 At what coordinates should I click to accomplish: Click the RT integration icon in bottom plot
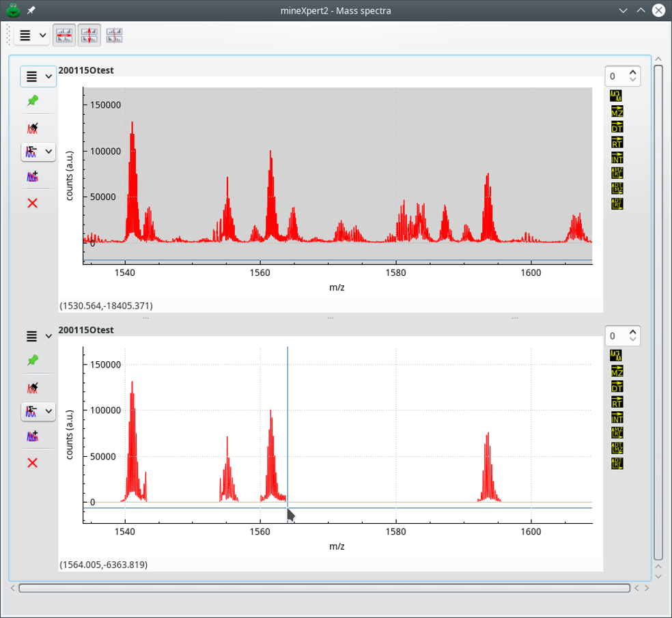tap(617, 402)
